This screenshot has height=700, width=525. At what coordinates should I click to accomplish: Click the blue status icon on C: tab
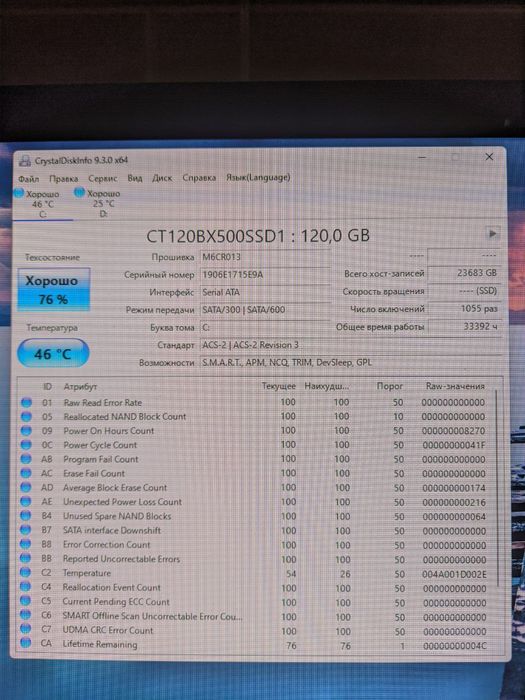point(19,193)
